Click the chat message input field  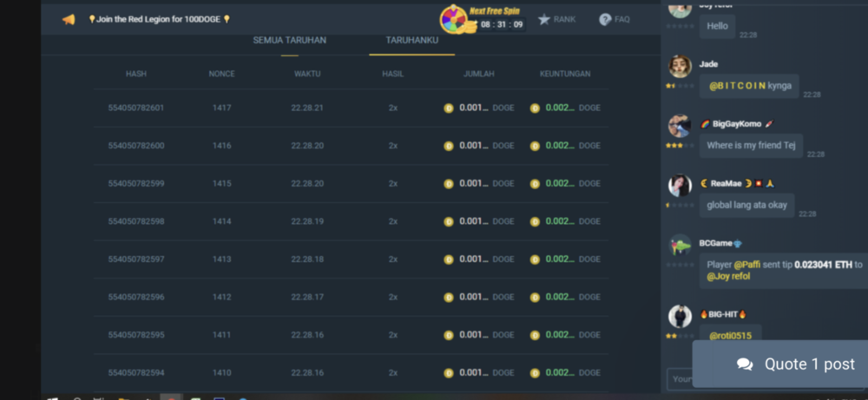[x=681, y=379]
